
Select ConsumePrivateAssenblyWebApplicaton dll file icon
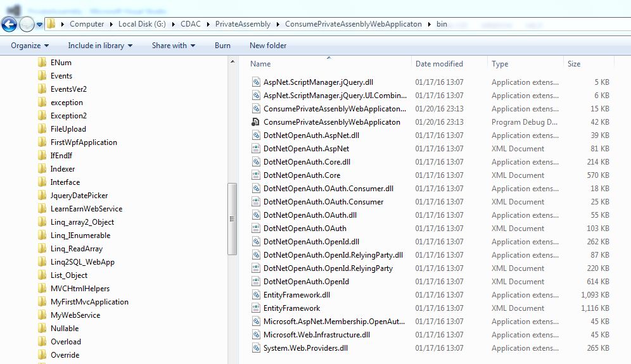[255, 109]
